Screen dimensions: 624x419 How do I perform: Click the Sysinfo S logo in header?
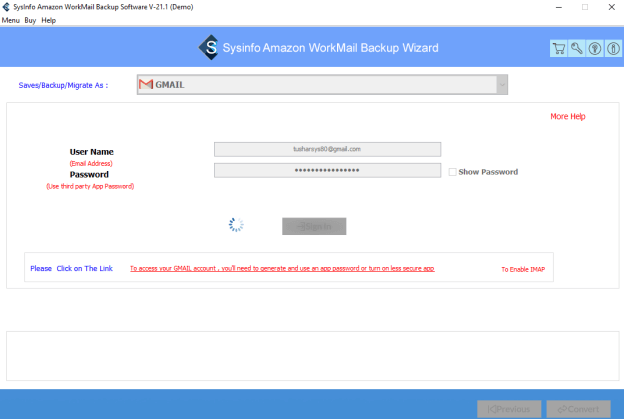pos(209,48)
